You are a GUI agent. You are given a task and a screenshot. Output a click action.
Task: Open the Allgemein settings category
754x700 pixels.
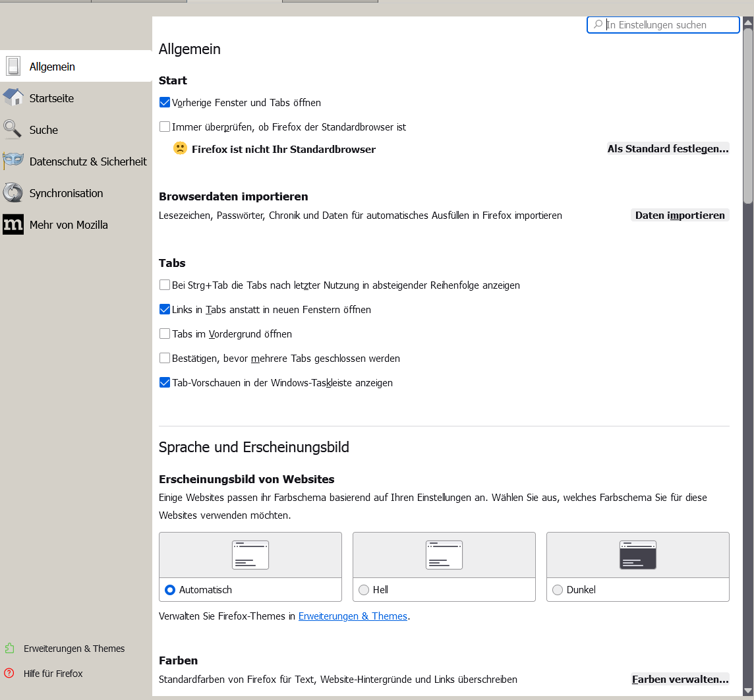tap(76, 67)
